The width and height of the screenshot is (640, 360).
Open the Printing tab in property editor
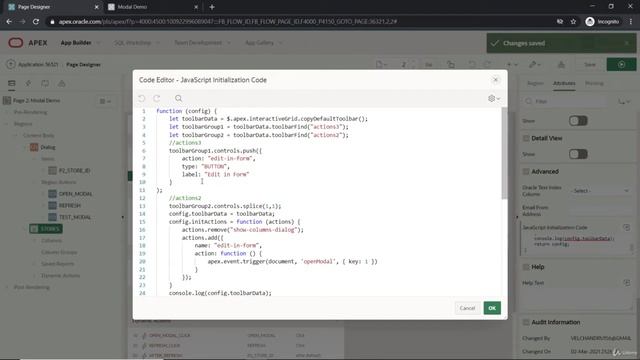pyautogui.click(x=594, y=83)
